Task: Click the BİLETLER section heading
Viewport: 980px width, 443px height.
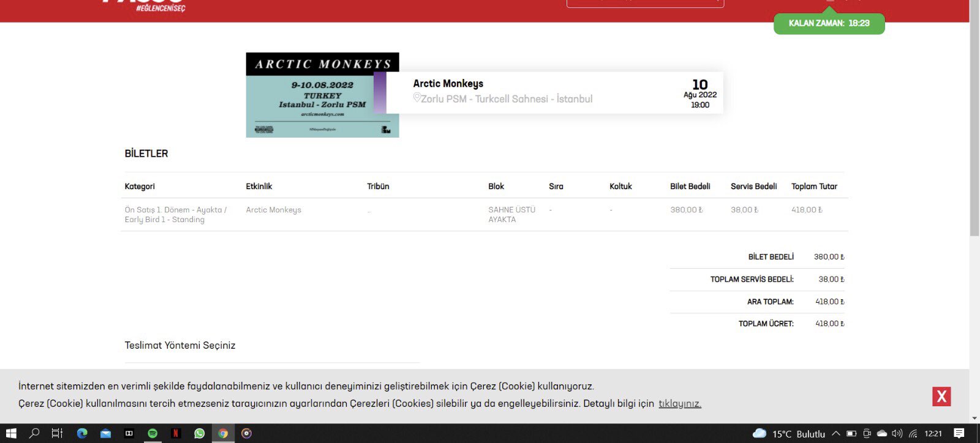Action: pyautogui.click(x=146, y=154)
